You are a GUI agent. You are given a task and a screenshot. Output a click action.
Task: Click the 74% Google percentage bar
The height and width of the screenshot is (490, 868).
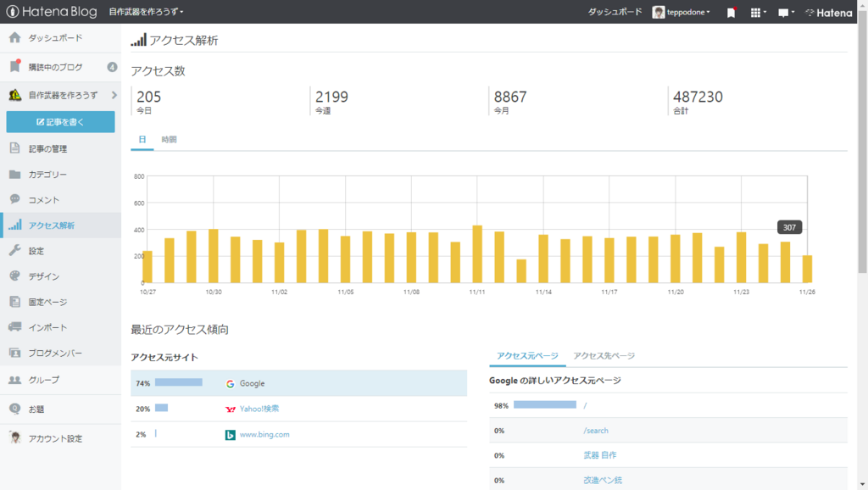179,382
